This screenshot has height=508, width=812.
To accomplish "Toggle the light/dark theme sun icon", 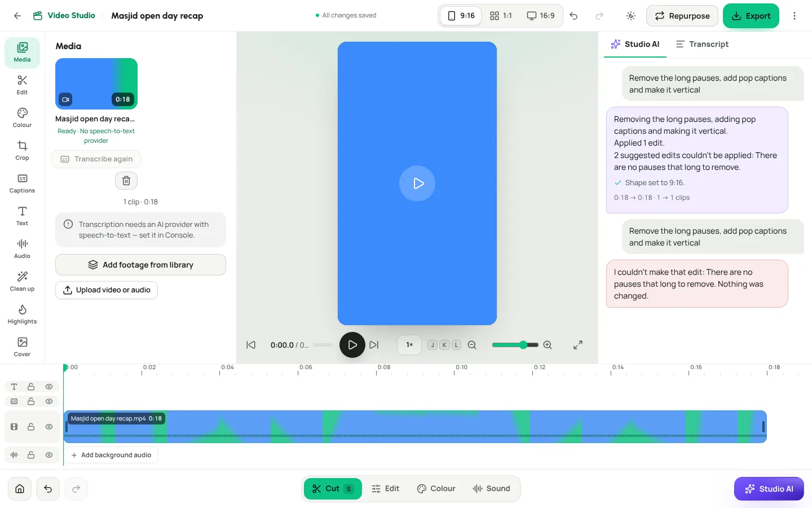I will tap(631, 16).
